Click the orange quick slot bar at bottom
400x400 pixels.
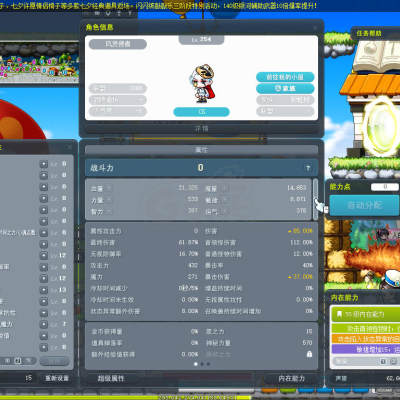tap(269, 390)
